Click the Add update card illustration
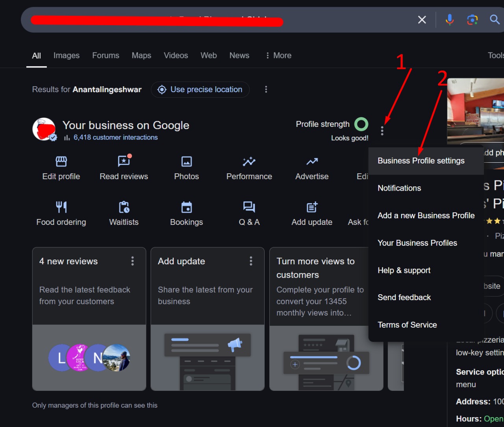Image resolution: width=504 pixels, height=427 pixels. click(208, 358)
